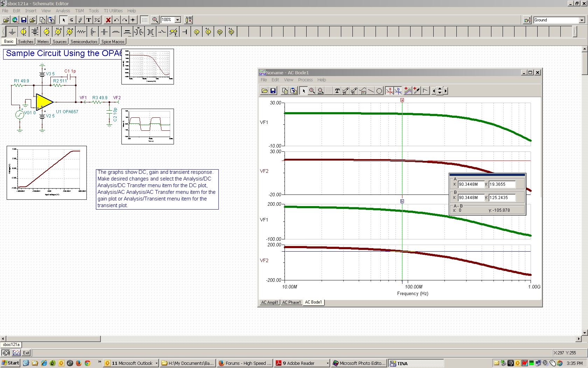Switch to the Semiconductors component tab
588x368 pixels.
coord(84,42)
